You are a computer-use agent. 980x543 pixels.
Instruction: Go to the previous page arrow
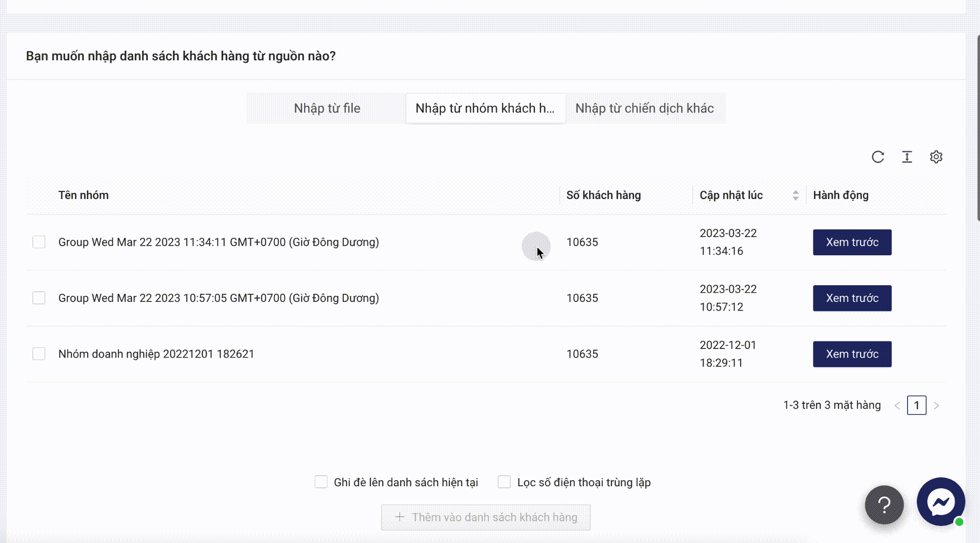point(897,406)
